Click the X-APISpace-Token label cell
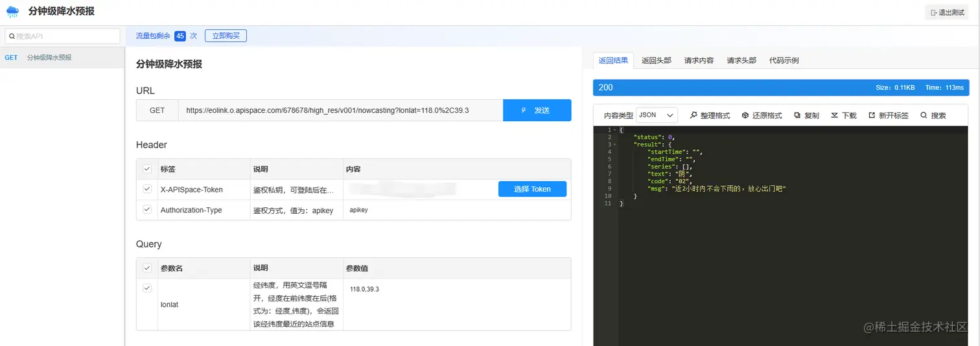This screenshot has height=346, width=980. (x=191, y=190)
